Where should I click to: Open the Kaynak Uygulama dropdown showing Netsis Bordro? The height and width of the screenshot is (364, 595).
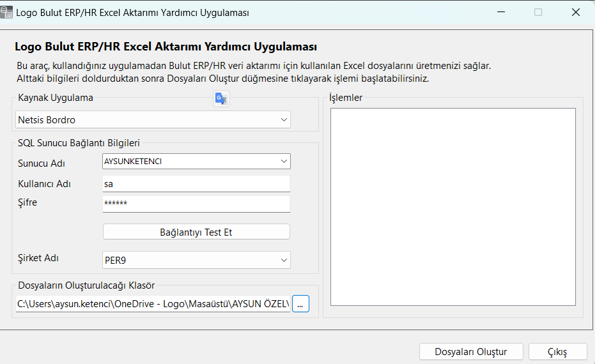(x=153, y=119)
